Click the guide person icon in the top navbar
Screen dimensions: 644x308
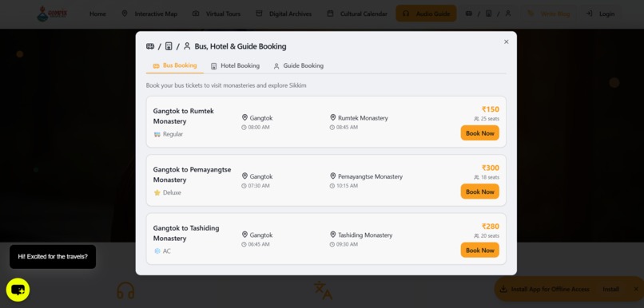(x=508, y=14)
